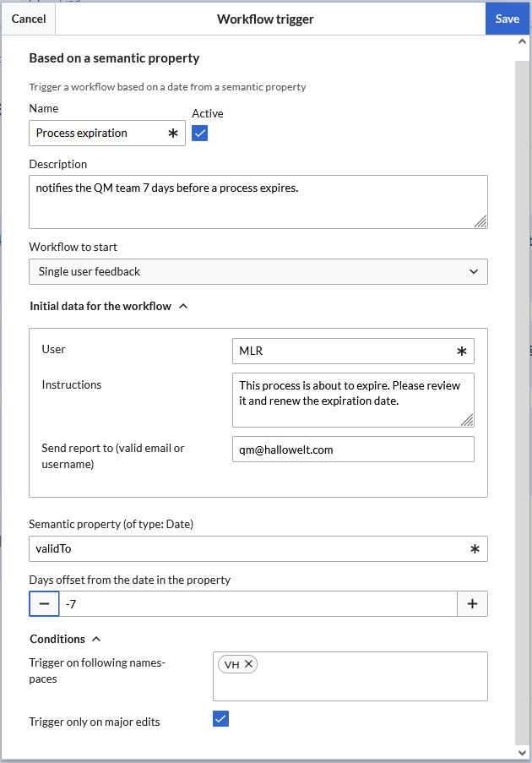Collapse the Conditions section
532x763 pixels.
click(x=65, y=639)
